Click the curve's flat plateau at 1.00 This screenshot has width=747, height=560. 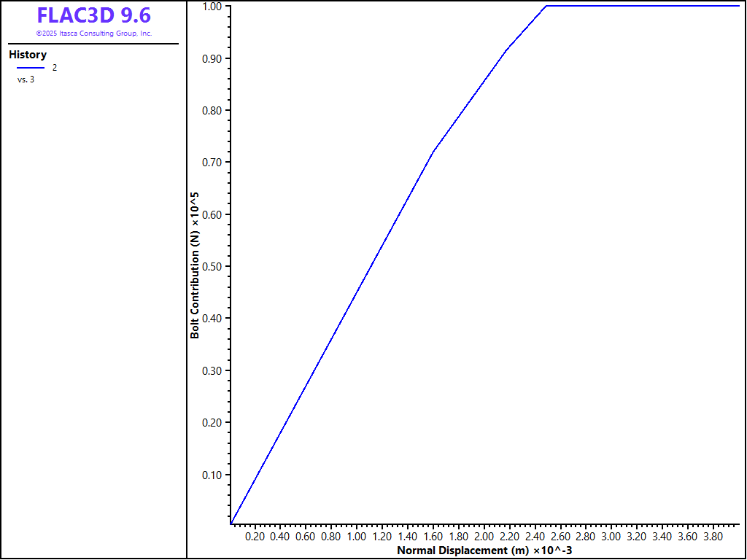tap(642, 6)
